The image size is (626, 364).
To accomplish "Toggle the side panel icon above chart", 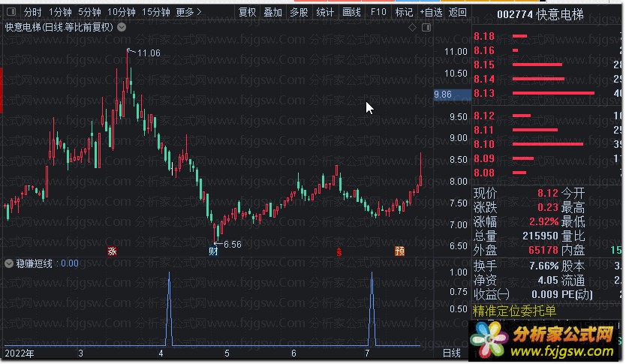I will [426, 27].
